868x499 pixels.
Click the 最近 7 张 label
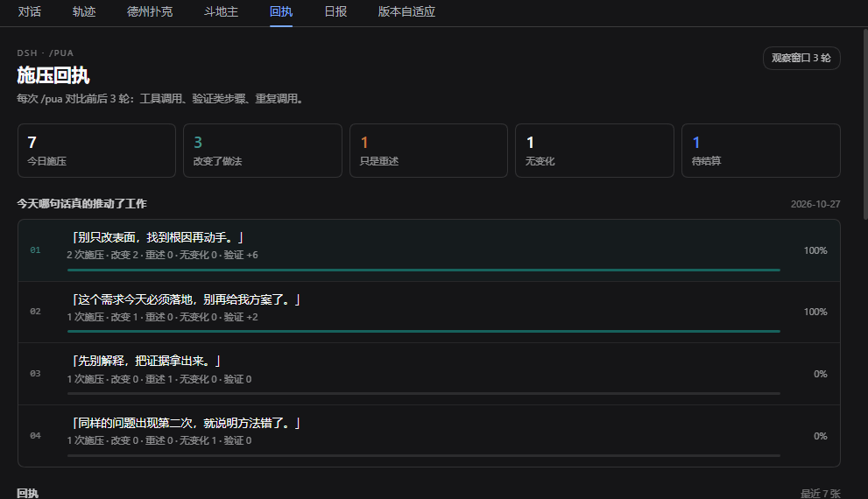820,493
